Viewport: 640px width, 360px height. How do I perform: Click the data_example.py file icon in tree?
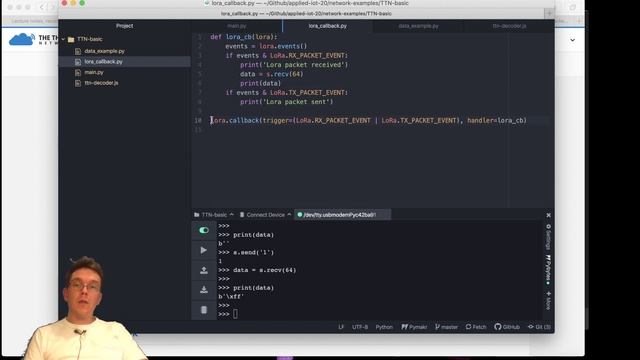pyautogui.click(x=78, y=51)
